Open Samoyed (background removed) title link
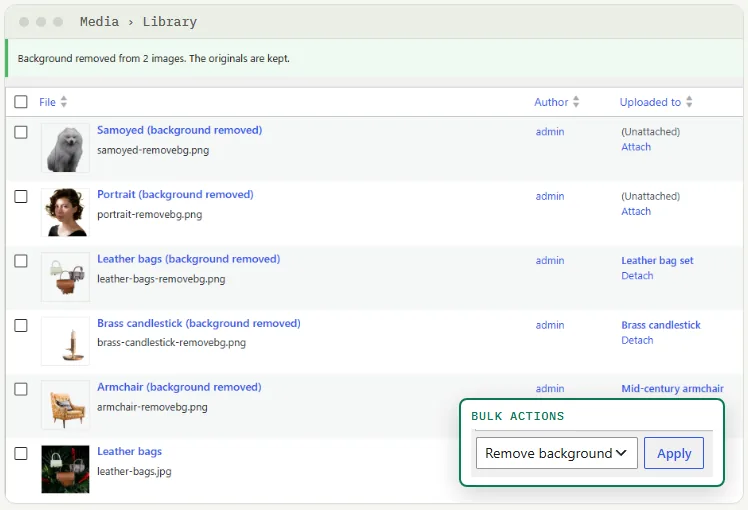Screen dimensions: 748x510 tap(179, 130)
